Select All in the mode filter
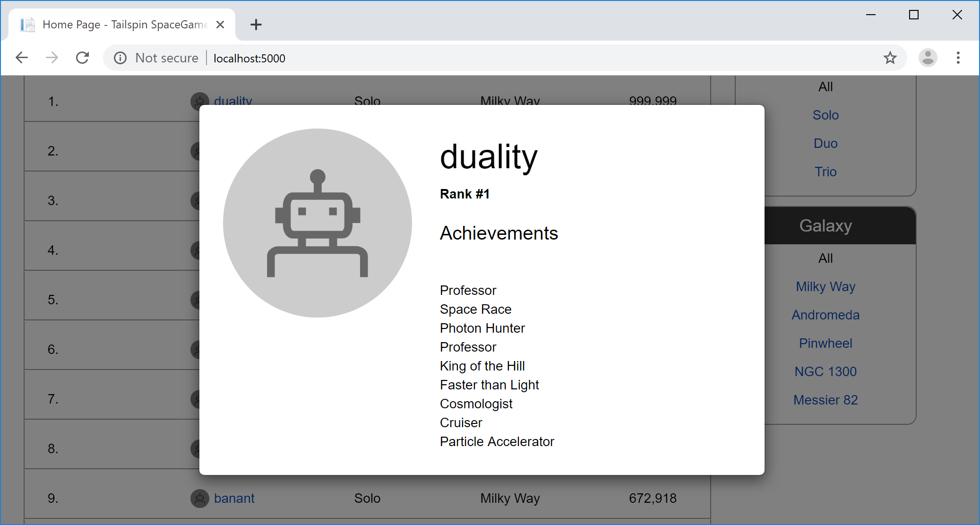Screen dimensions: 980x525 825,86
